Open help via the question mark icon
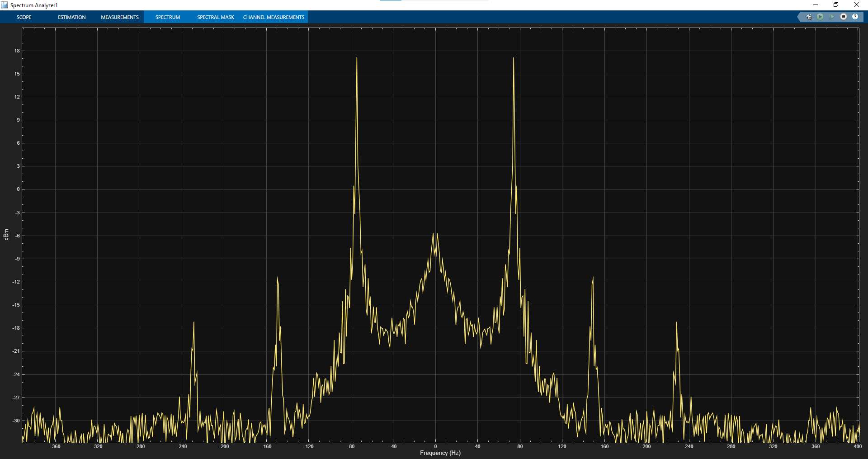868x459 pixels. (x=855, y=17)
